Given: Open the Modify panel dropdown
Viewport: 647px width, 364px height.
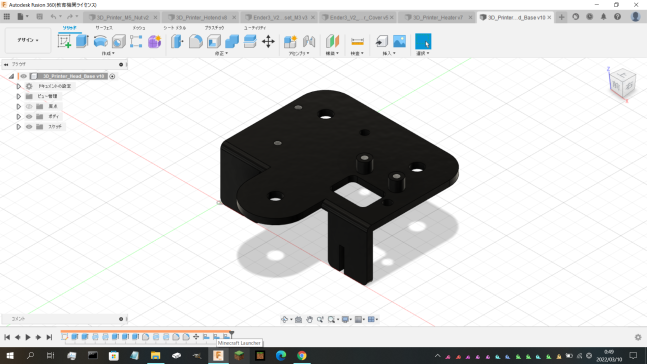Looking at the screenshot, I should tap(221, 54).
